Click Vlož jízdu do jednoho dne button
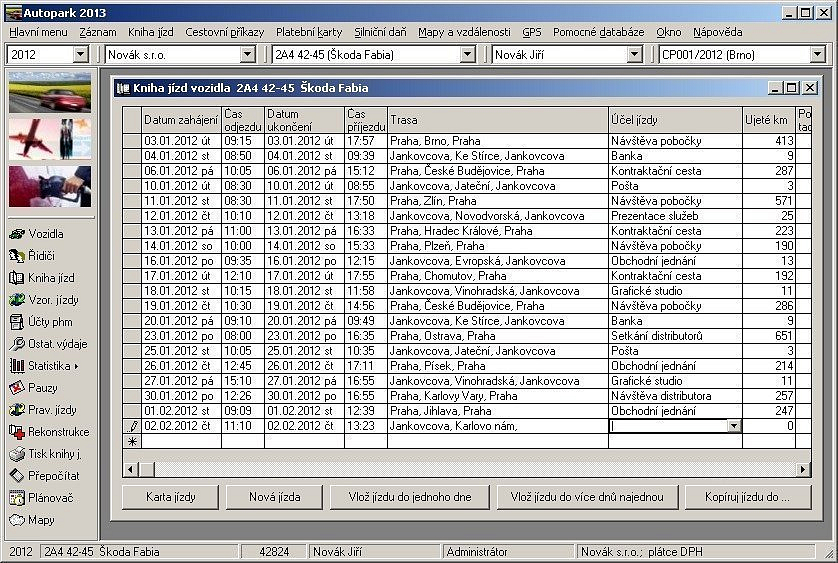This screenshot has height=563, width=838. [x=409, y=497]
